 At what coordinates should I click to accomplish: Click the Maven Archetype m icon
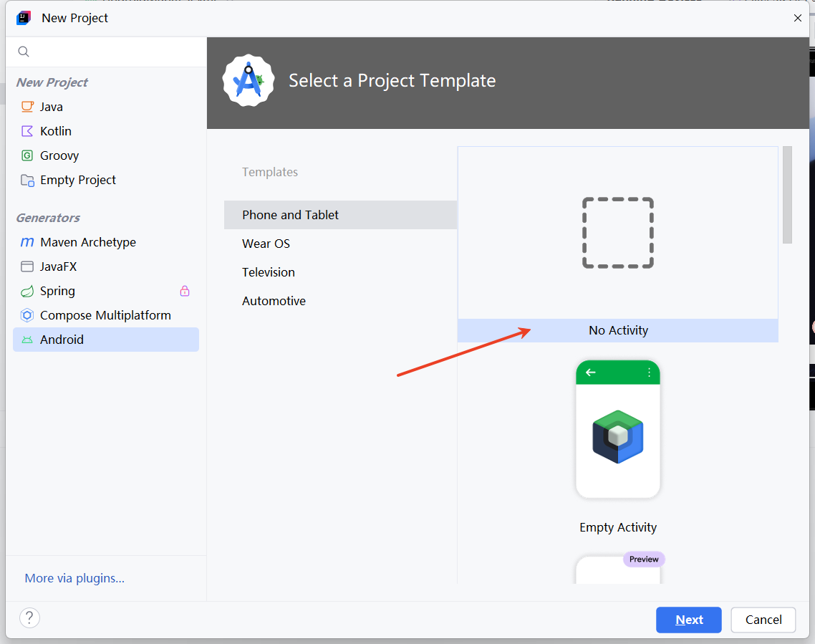click(x=27, y=242)
